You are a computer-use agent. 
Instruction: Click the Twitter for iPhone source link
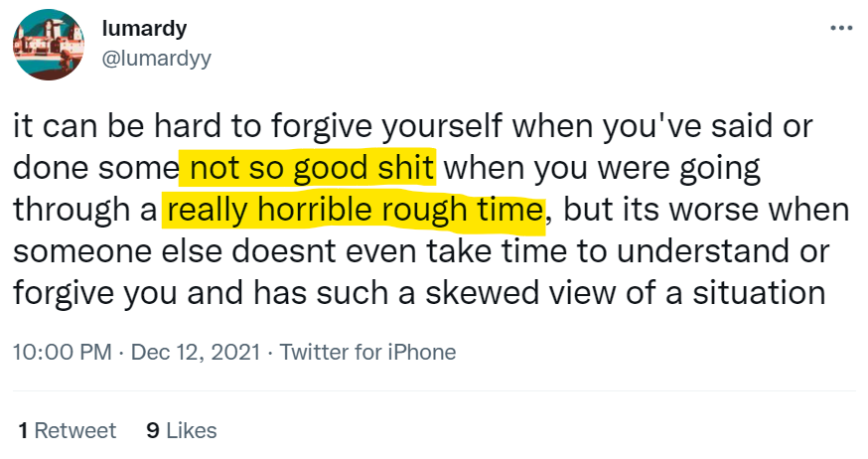(367, 352)
